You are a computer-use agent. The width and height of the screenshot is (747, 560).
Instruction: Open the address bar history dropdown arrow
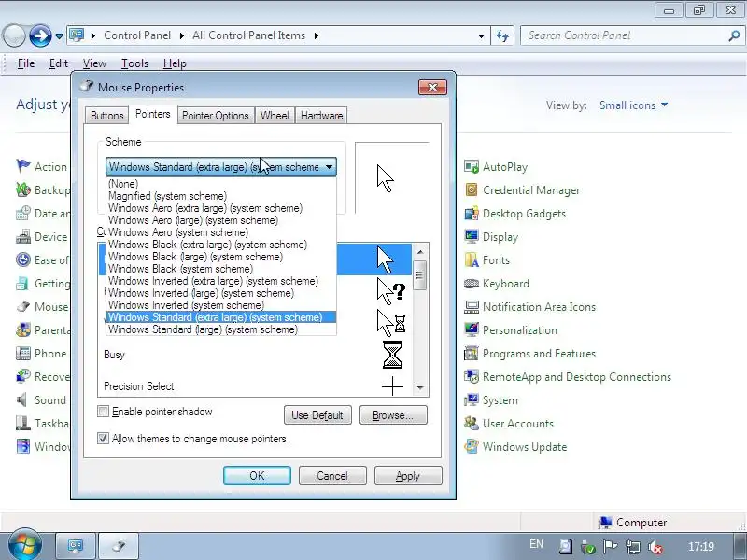click(x=481, y=35)
